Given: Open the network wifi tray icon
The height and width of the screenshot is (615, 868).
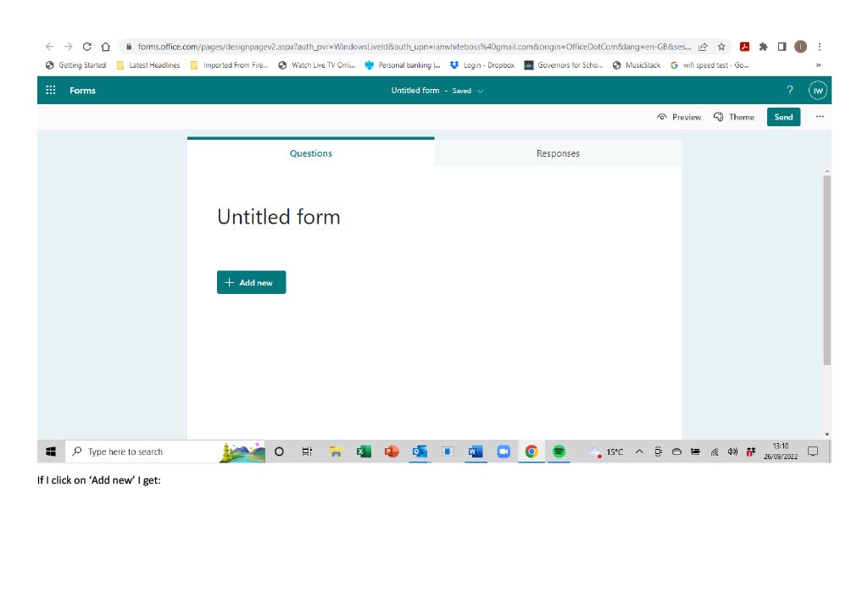Looking at the screenshot, I should click(714, 452).
